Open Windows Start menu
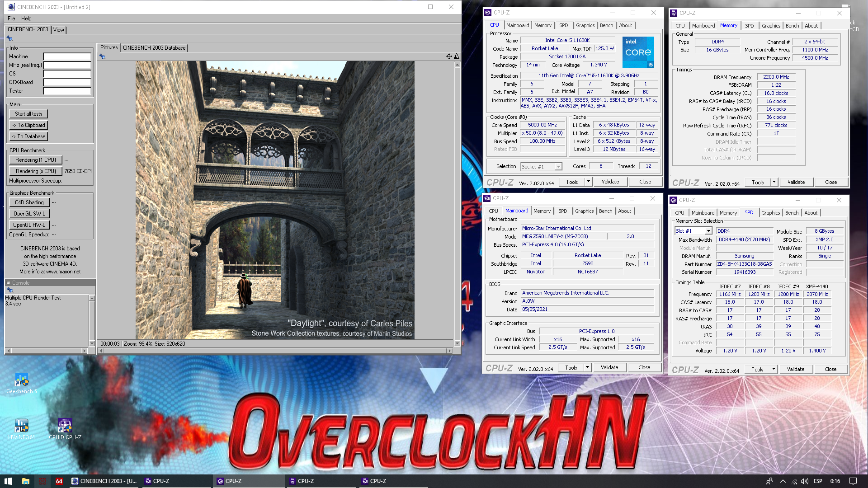The width and height of the screenshot is (868, 488). pos(8,481)
